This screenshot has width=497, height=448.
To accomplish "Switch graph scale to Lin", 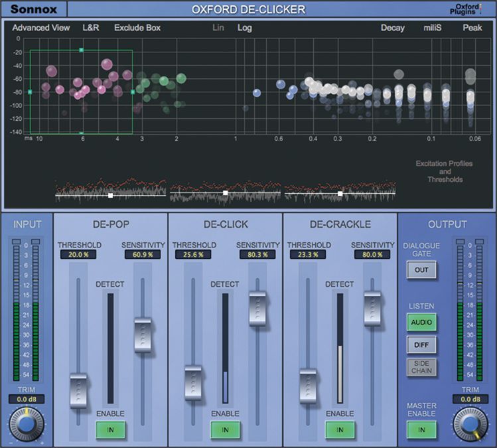I will [219, 28].
